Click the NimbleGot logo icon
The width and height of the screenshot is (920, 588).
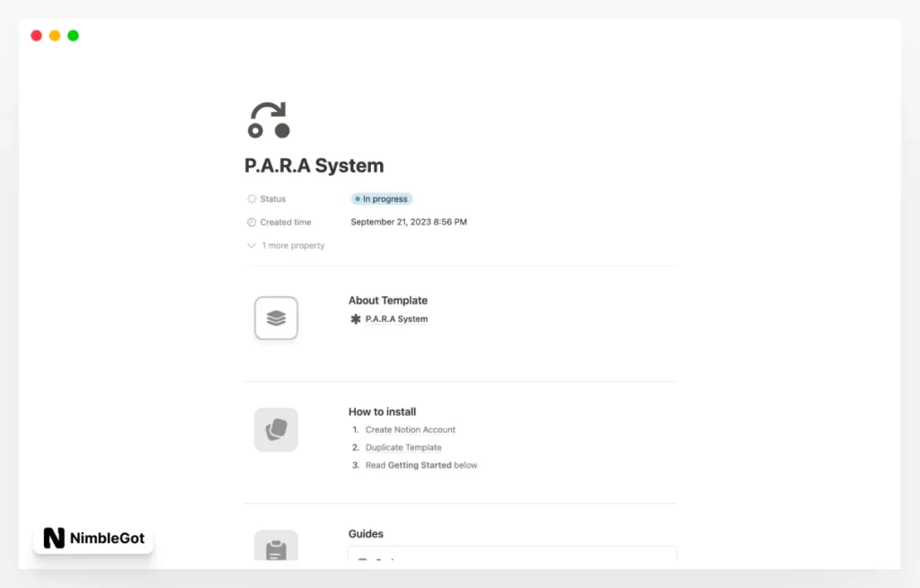point(52,538)
